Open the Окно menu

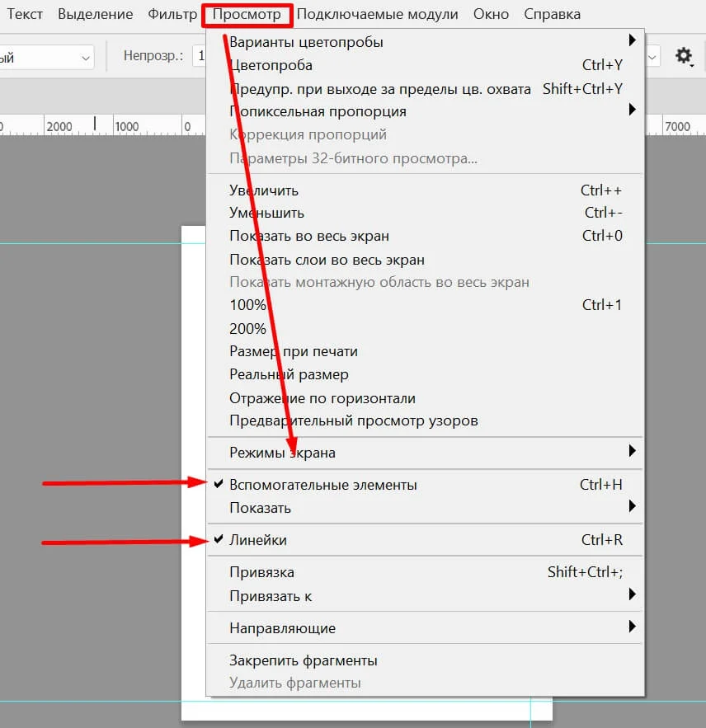coord(493,14)
